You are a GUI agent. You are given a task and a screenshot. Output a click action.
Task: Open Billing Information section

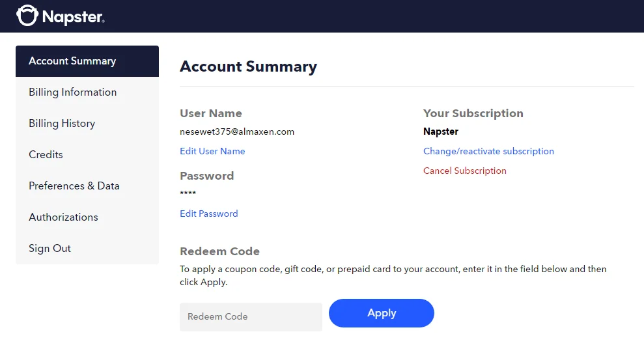tap(87, 92)
